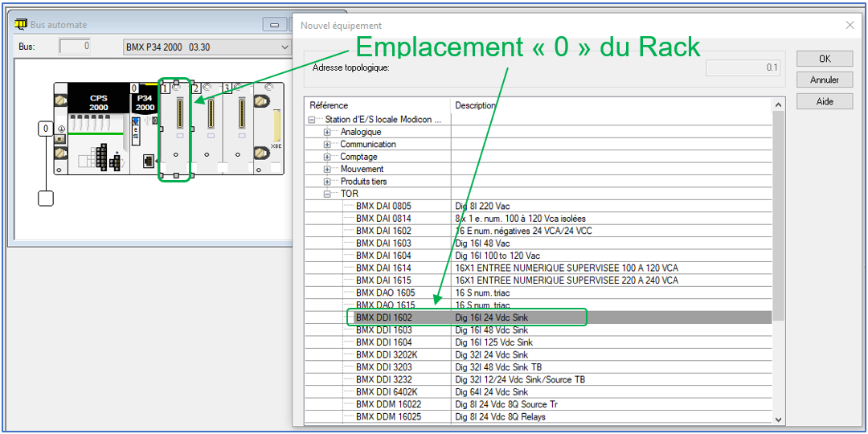This screenshot has height=434, width=868.
Task: Click the list scrollbar up arrow
Action: (778, 104)
